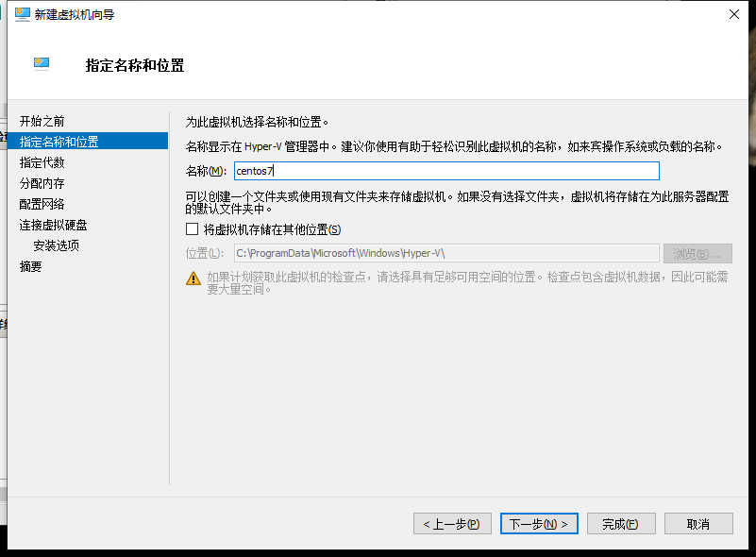Click the 名称 field containing centos7
756x557 pixels.
[446, 171]
